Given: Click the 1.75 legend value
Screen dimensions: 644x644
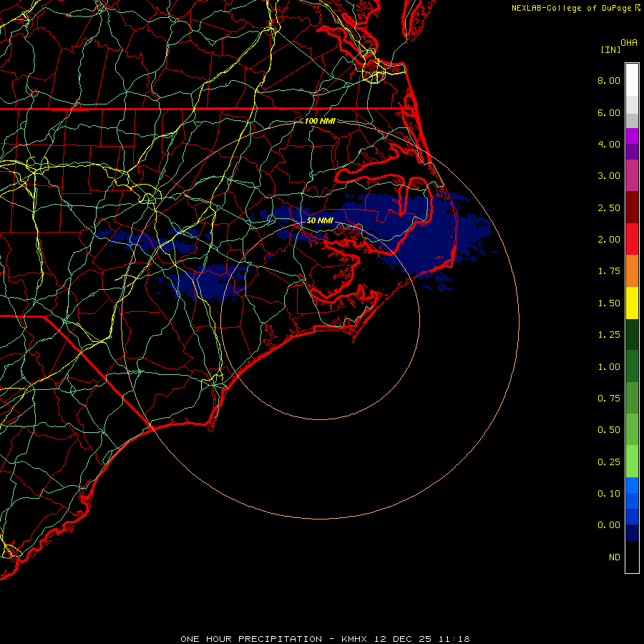Looking at the screenshot, I should tap(609, 271).
